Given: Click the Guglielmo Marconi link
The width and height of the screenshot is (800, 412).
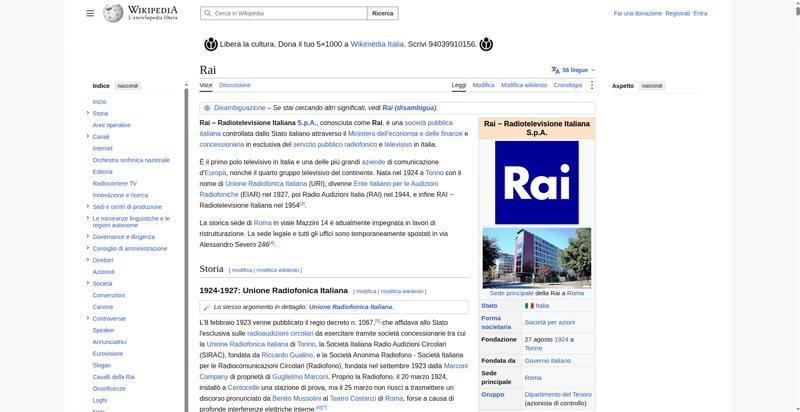Looking at the screenshot, I should (301, 377).
